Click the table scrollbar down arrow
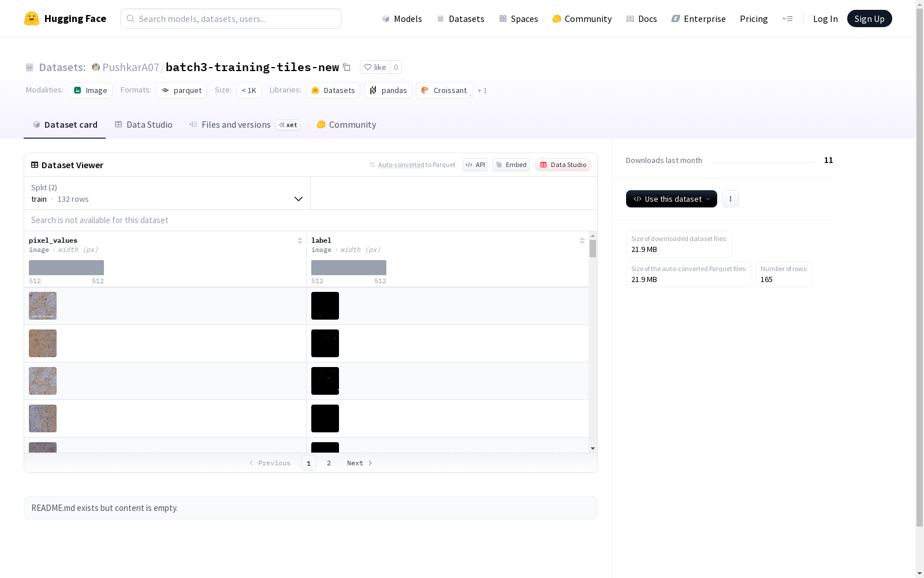This screenshot has width=924, height=578. tap(593, 449)
